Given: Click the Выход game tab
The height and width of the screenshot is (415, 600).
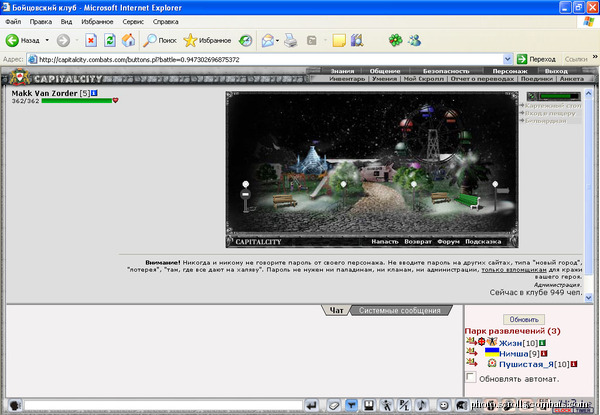Looking at the screenshot, I should (x=556, y=71).
